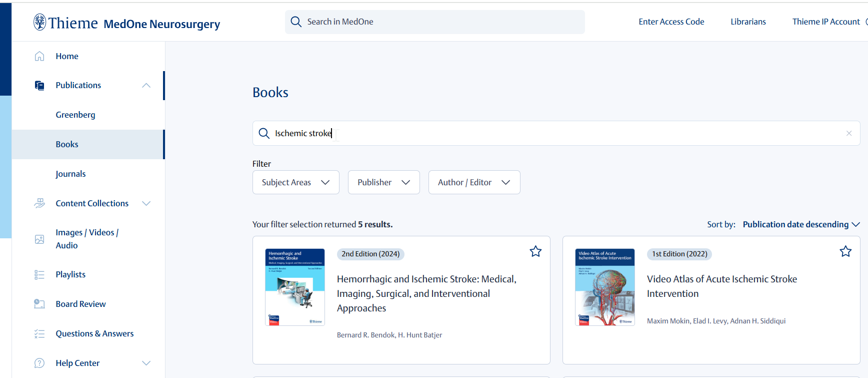868x378 pixels.
Task: Click the Images / Videos / Audio icon
Action: 39,239
